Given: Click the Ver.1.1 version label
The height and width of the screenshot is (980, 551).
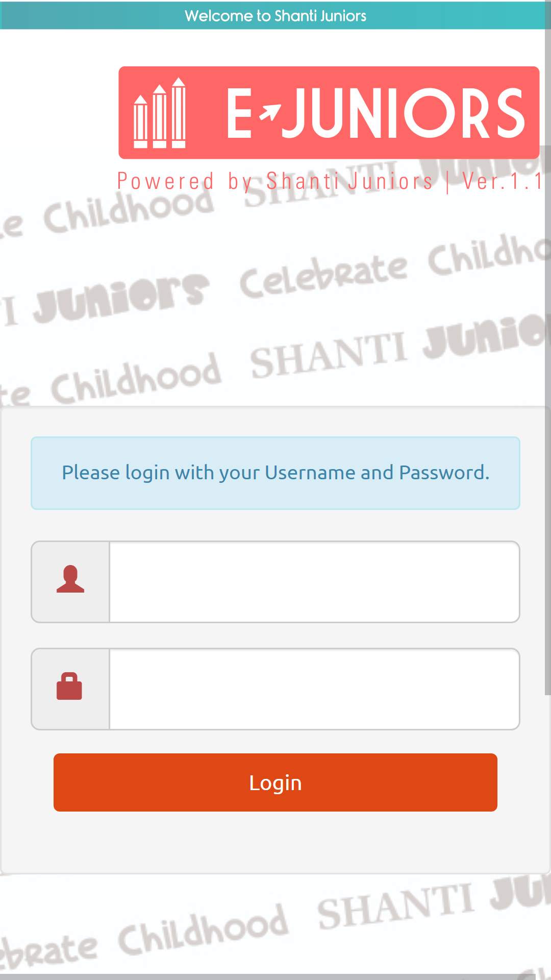Looking at the screenshot, I should coord(503,181).
